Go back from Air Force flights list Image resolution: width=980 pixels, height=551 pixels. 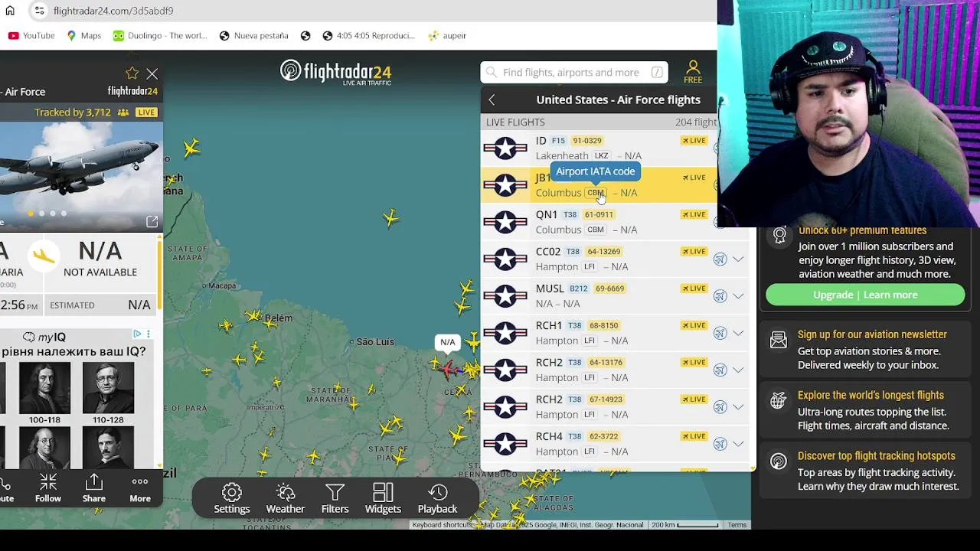[492, 100]
